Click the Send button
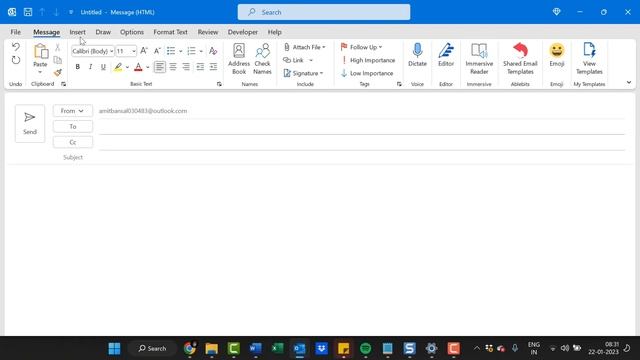 pos(30,123)
